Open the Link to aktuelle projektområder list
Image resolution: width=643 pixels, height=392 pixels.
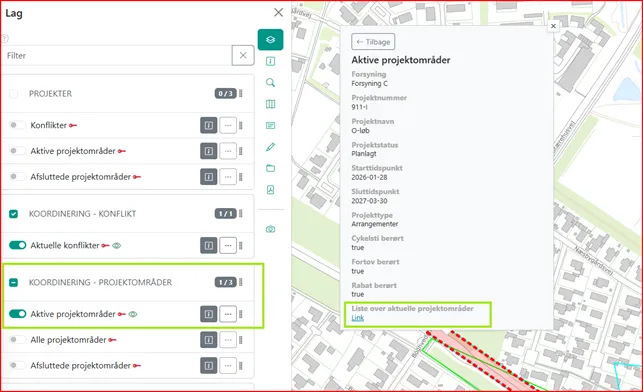pos(358,318)
